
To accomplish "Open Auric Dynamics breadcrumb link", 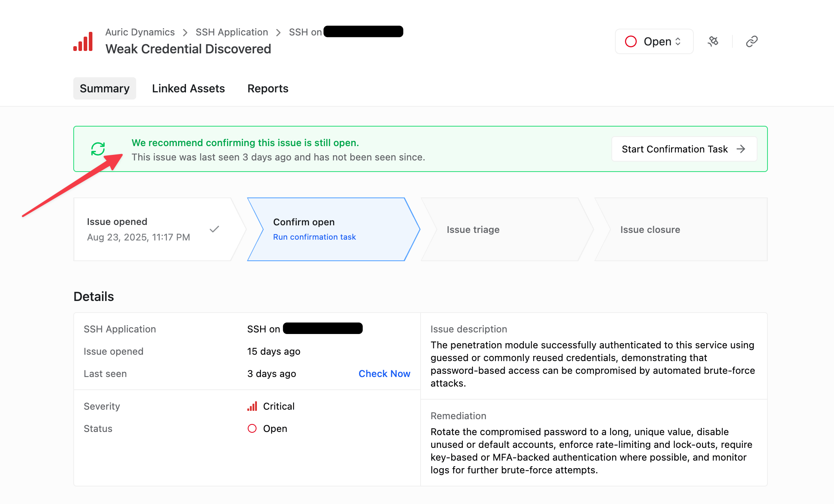I will pyautogui.click(x=140, y=32).
